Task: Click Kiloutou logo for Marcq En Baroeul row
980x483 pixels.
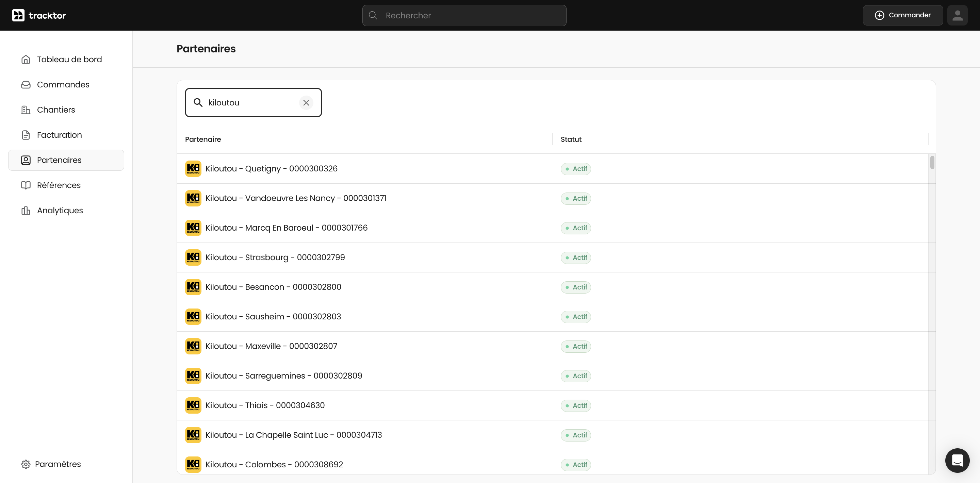Action: pyautogui.click(x=193, y=228)
